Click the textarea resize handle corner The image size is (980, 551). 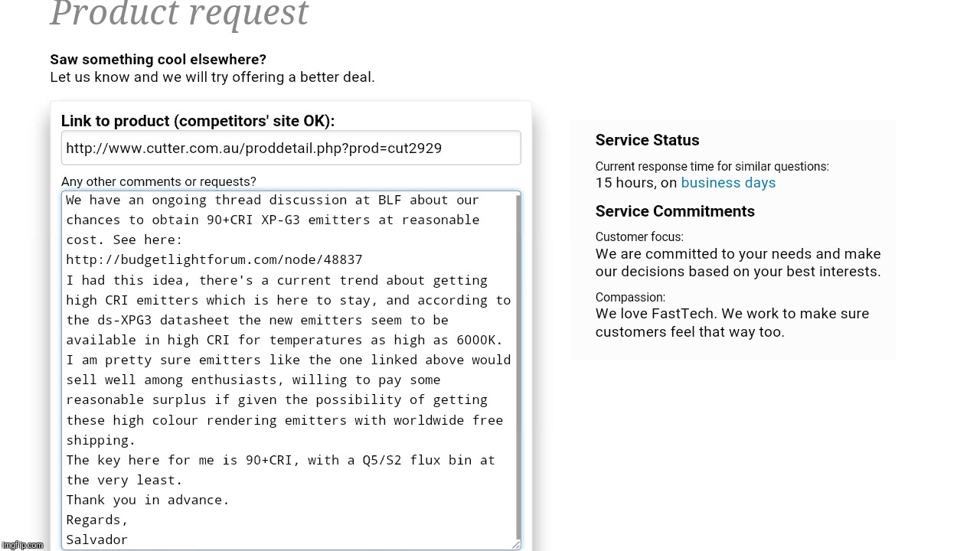coord(516,544)
